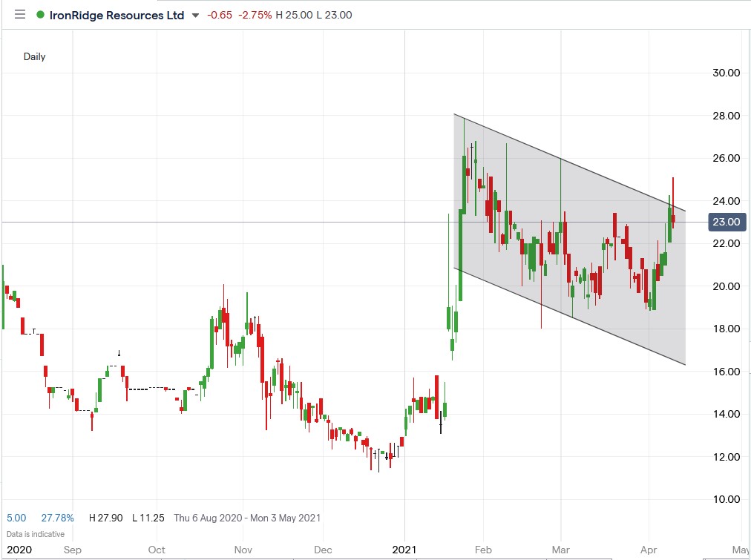751x560 pixels.
Task: Click the 30.00 price axis label
Action: coord(726,73)
